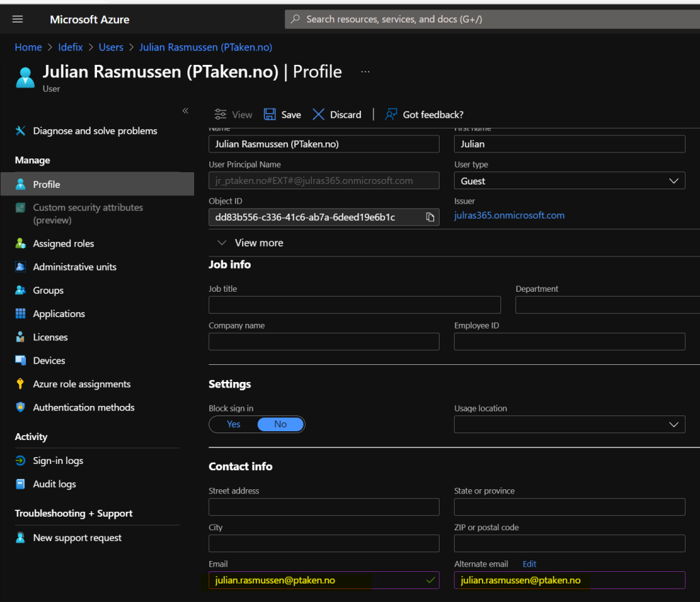Click the feedback person icon

391,115
